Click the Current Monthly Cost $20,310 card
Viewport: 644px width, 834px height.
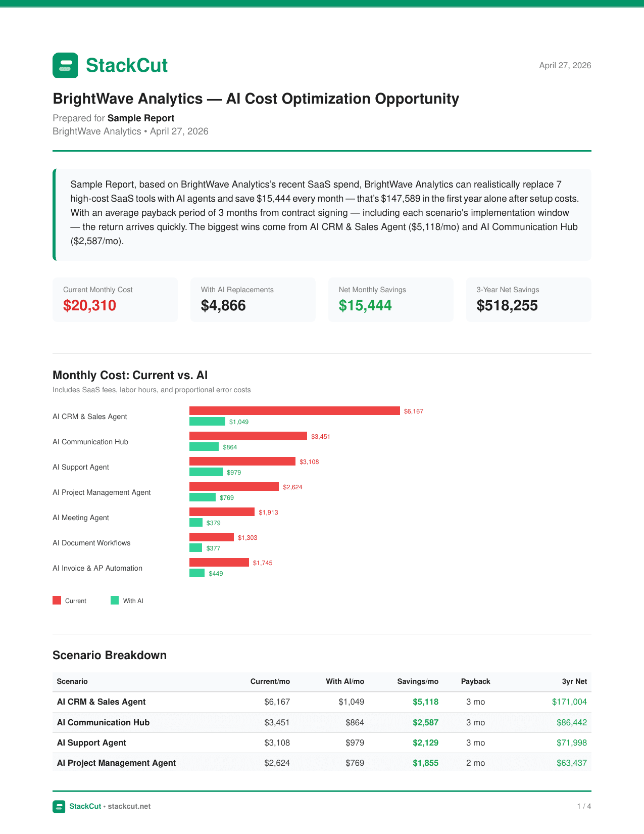click(115, 300)
